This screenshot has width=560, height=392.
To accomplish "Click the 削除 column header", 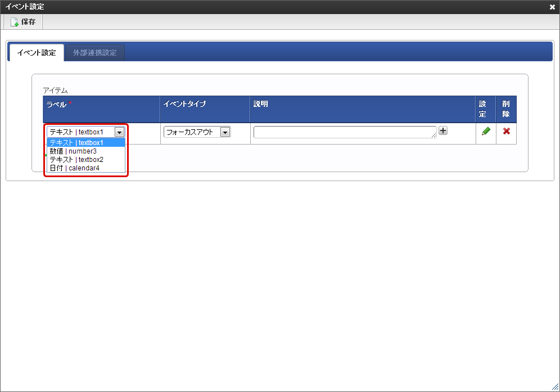I will click(506, 109).
